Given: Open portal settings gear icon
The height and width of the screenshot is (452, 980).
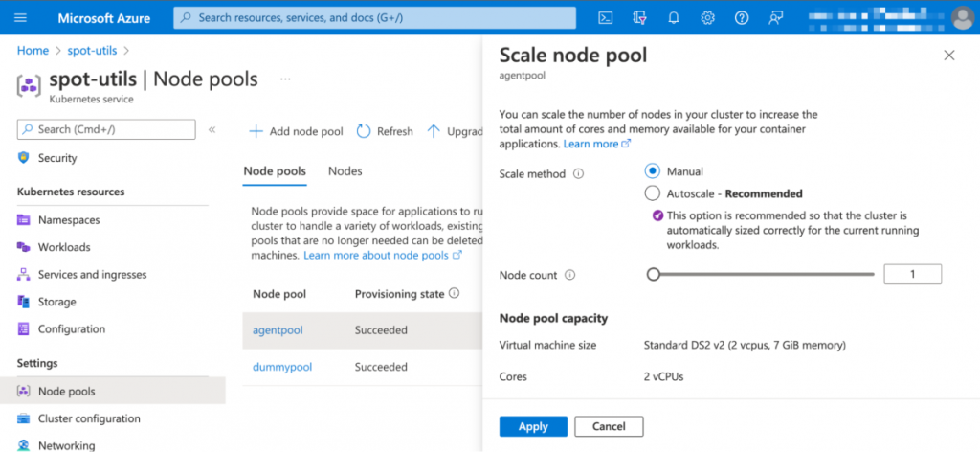Looking at the screenshot, I should pos(707,18).
